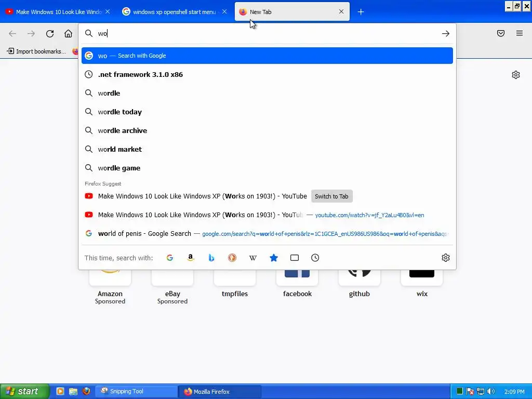The image size is (532, 399).
Task: Select 'wo — Search with Google' suggestion
Action: pos(267,56)
